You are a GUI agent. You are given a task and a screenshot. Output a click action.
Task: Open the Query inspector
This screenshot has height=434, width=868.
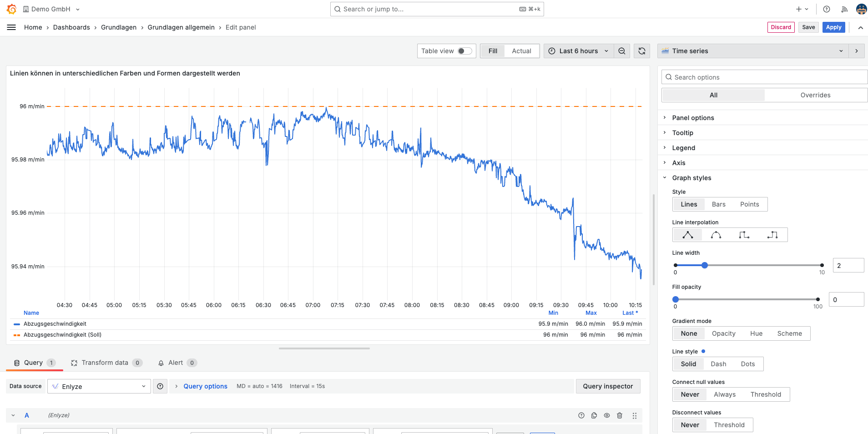(607, 386)
